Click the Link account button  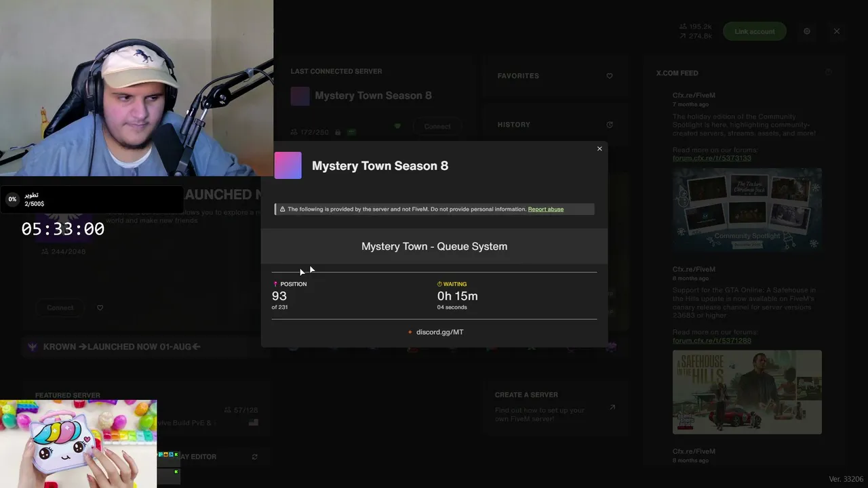coord(755,31)
